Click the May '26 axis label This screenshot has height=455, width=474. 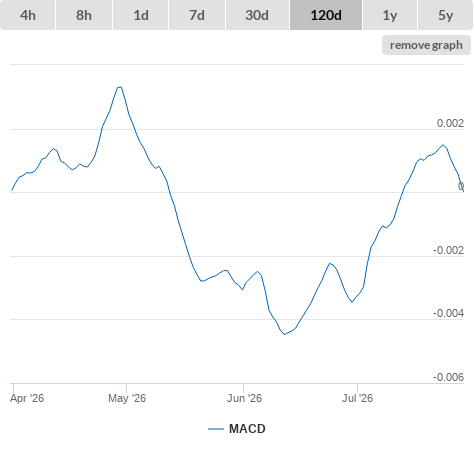[x=127, y=398]
